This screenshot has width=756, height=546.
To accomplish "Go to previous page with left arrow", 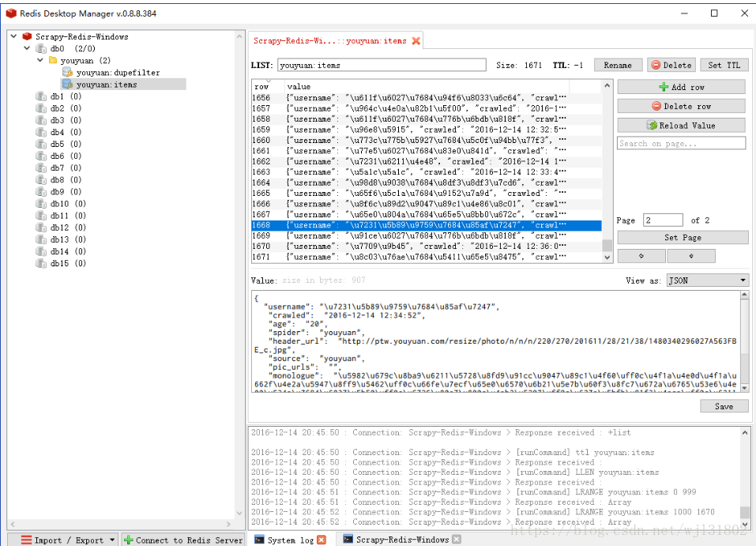I will tap(641, 256).
